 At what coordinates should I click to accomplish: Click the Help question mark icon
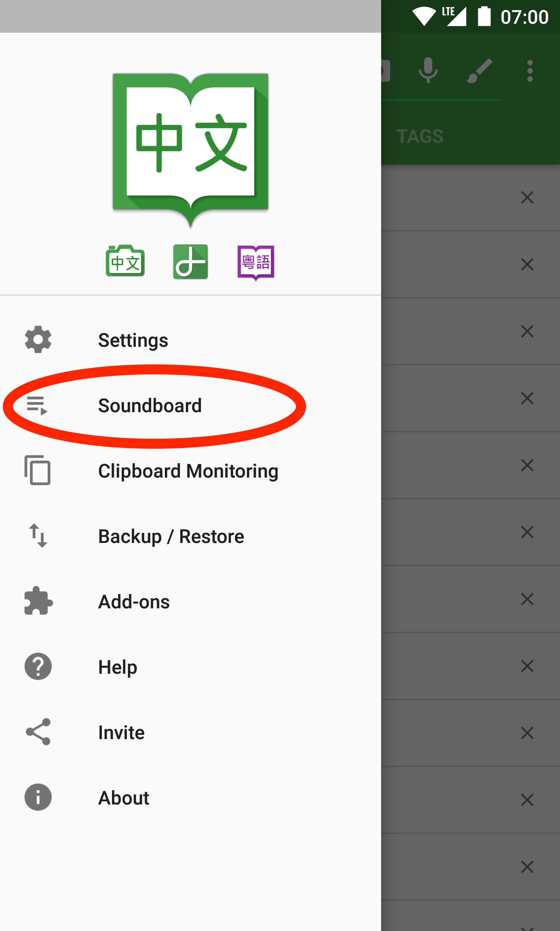(38, 667)
